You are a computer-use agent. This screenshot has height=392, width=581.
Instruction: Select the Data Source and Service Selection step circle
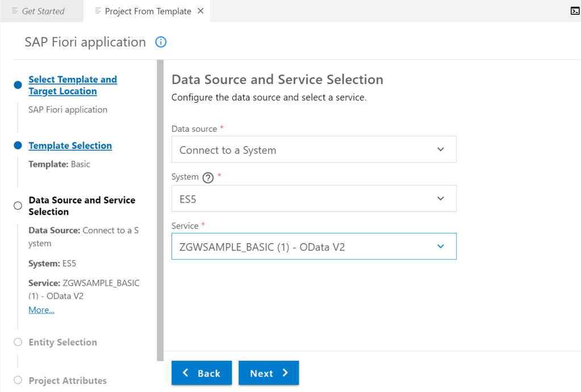click(x=18, y=206)
